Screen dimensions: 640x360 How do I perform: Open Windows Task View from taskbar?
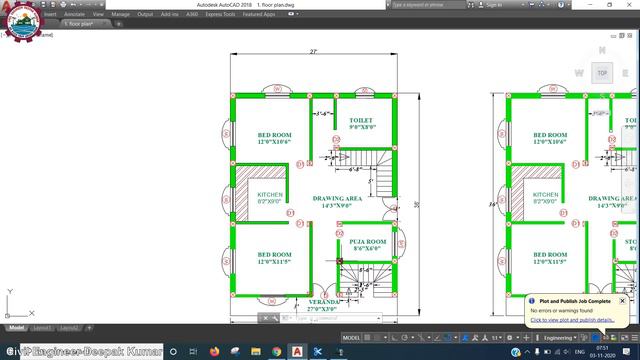click(x=193, y=351)
